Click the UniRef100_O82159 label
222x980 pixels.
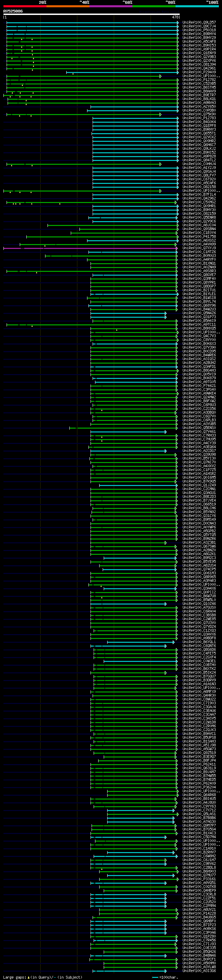pos(199,214)
